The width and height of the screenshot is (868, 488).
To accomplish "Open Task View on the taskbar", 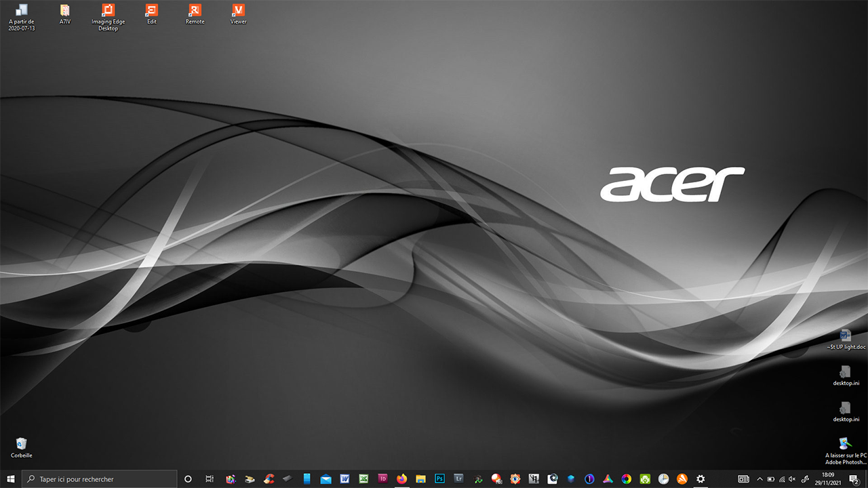I will [210, 479].
